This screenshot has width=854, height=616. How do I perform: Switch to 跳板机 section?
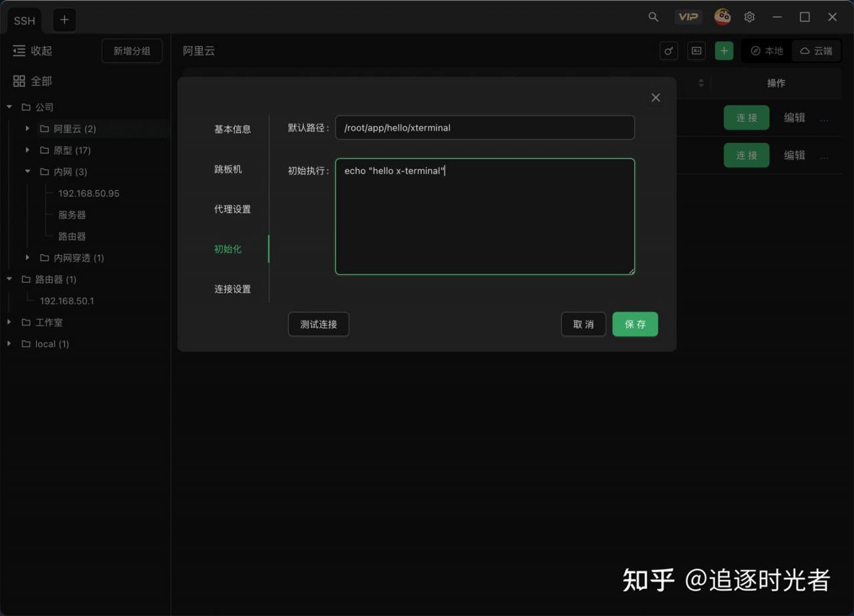(x=228, y=169)
